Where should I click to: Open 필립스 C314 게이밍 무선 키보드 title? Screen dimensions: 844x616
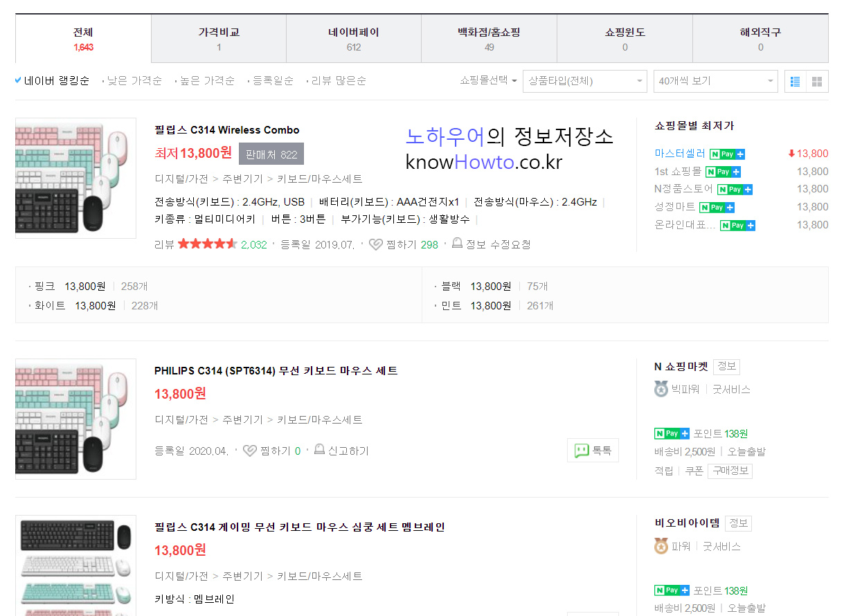(300, 527)
